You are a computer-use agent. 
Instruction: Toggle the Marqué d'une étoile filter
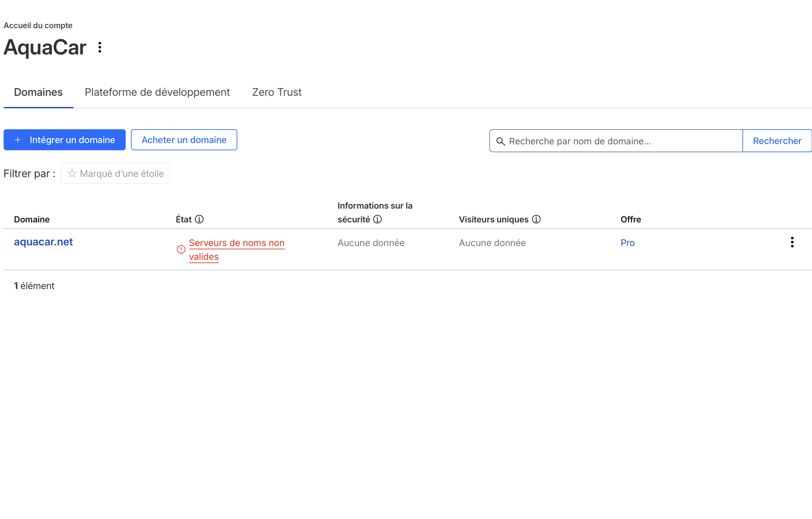[x=115, y=174]
